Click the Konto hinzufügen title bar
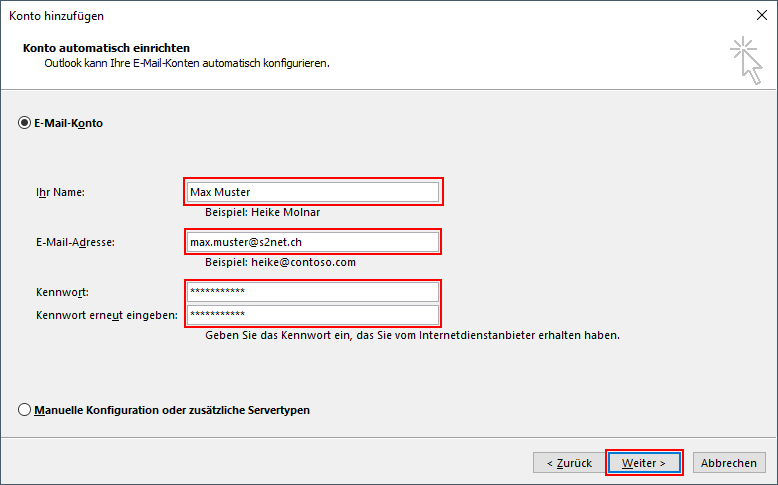The image size is (778, 485). click(300, 16)
